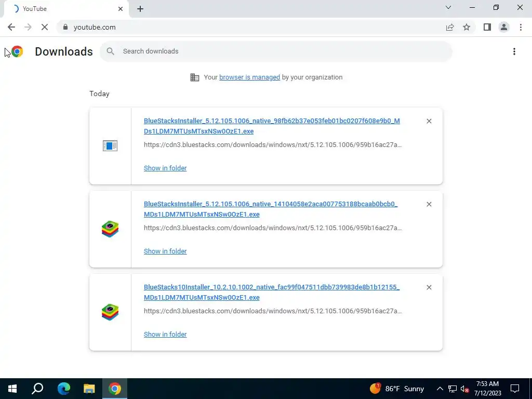Open BlueStacksInstaller 98fb62b37e053 file link
This screenshot has height=399, width=532.
pyautogui.click(x=272, y=126)
